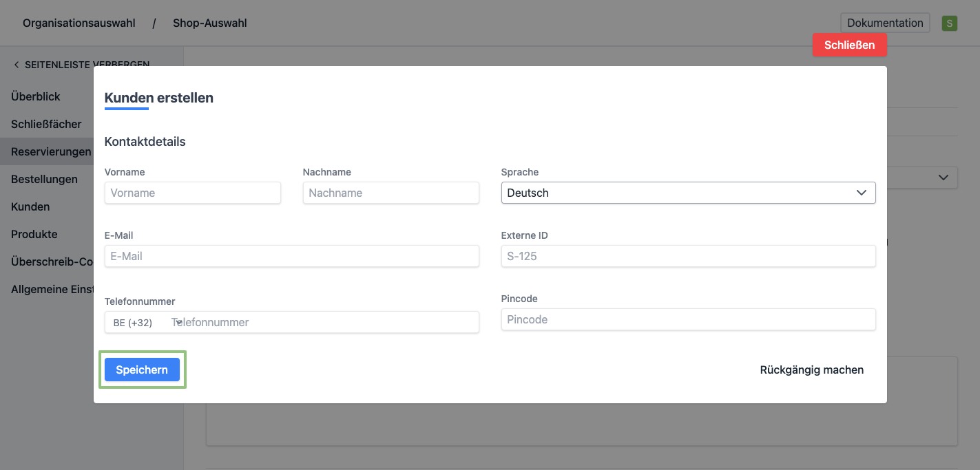
Task: Open Bestellungen in the sidebar
Action: [44, 180]
